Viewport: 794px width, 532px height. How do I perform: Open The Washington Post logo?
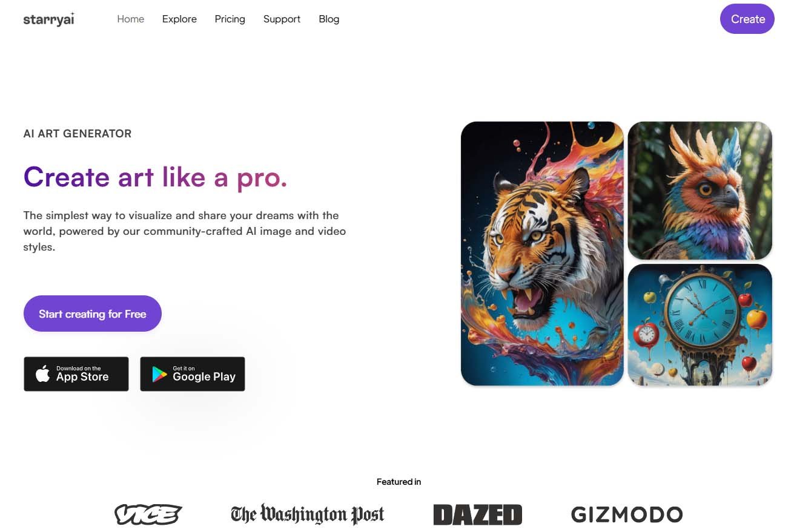[x=308, y=514]
